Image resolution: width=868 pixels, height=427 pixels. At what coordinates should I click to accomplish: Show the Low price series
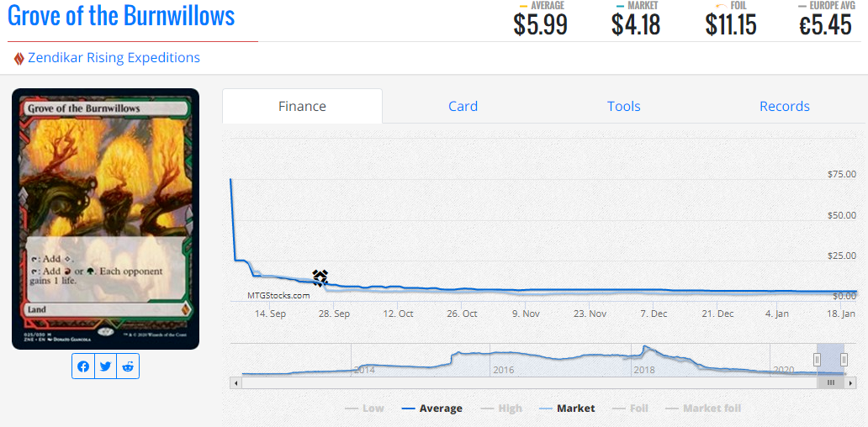[x=364, y=409]
